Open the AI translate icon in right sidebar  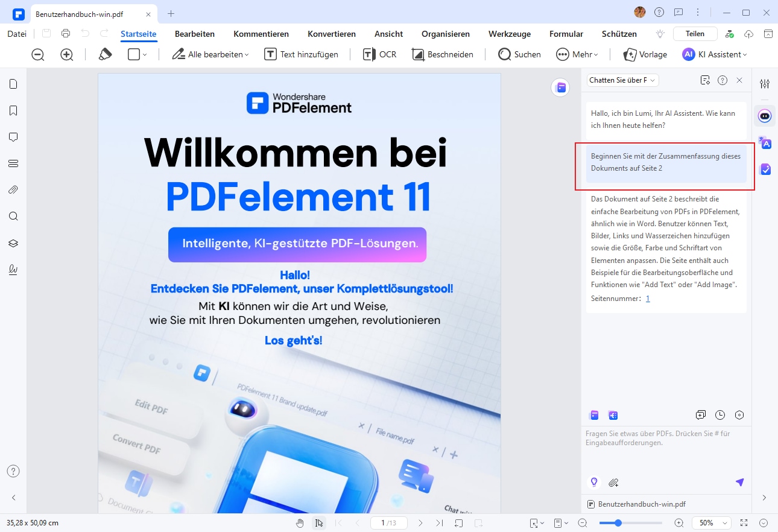(765, 143)
